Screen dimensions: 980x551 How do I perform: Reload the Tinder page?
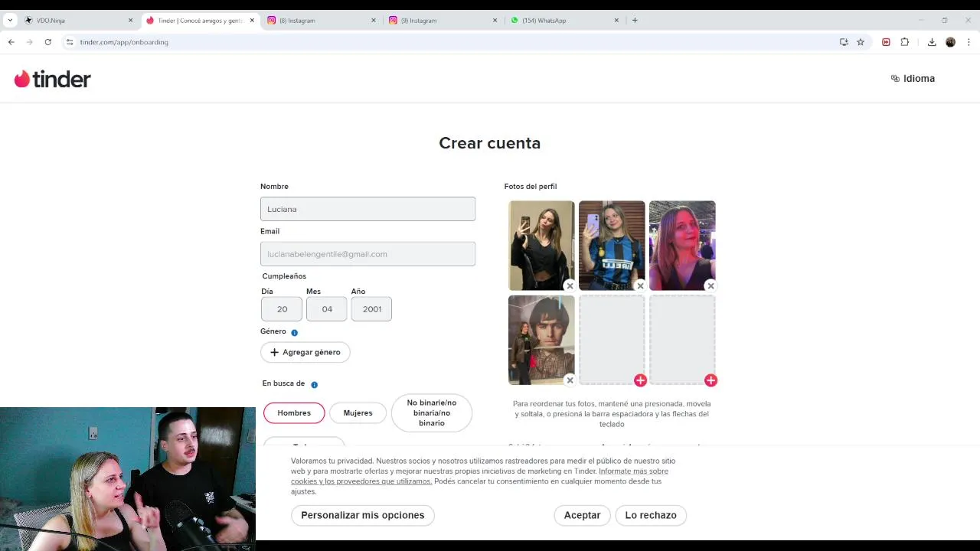(x=47, y=42)
